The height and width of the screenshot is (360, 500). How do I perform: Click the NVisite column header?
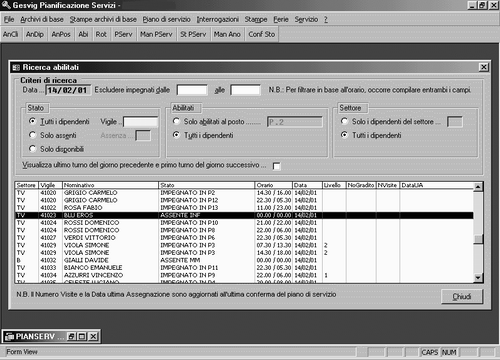point(388,185)
